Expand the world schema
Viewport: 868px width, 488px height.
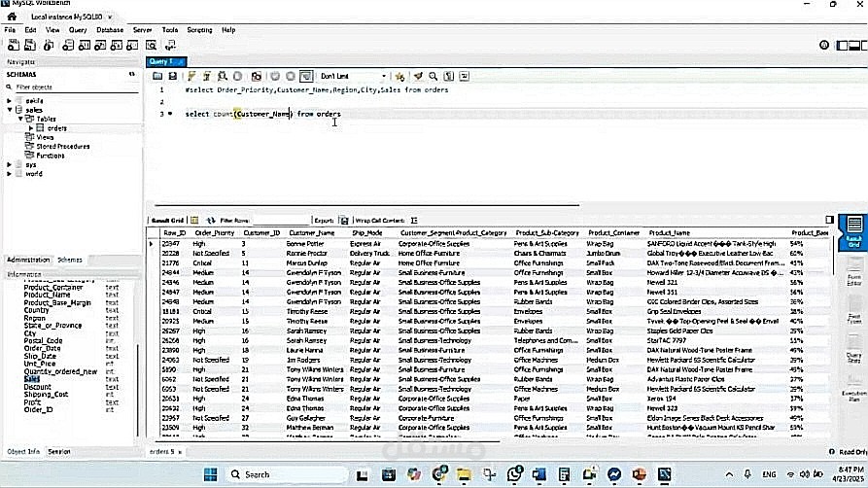click(9, 173)
